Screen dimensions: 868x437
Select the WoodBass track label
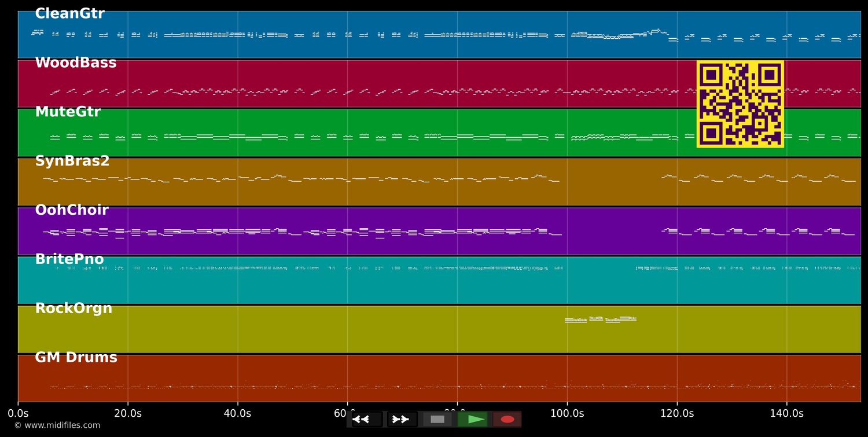coord(76,63)
